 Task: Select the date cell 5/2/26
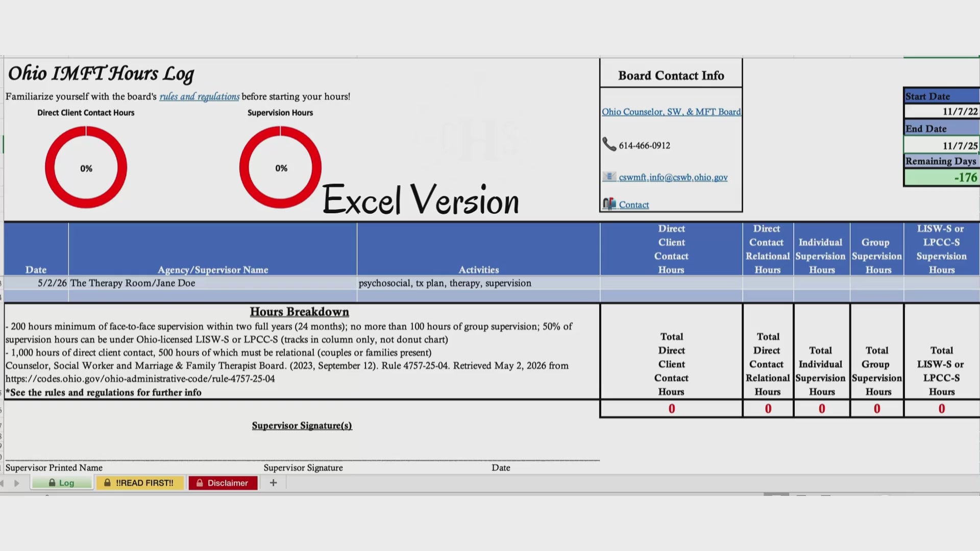coord(36,283)
